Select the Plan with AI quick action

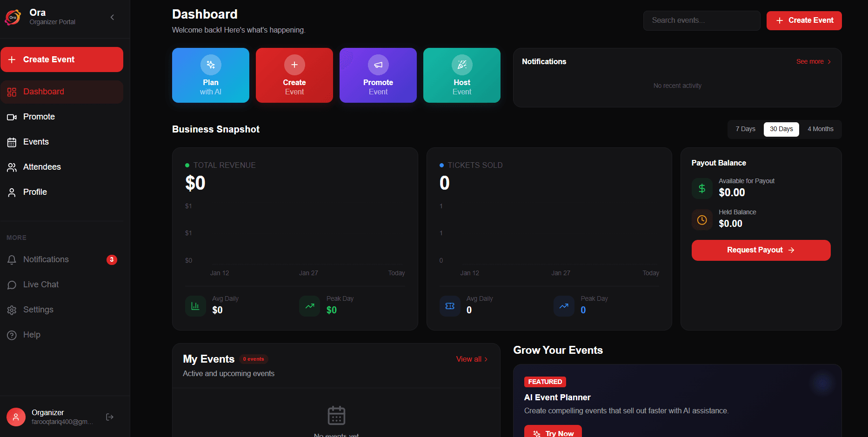[210, 75]
